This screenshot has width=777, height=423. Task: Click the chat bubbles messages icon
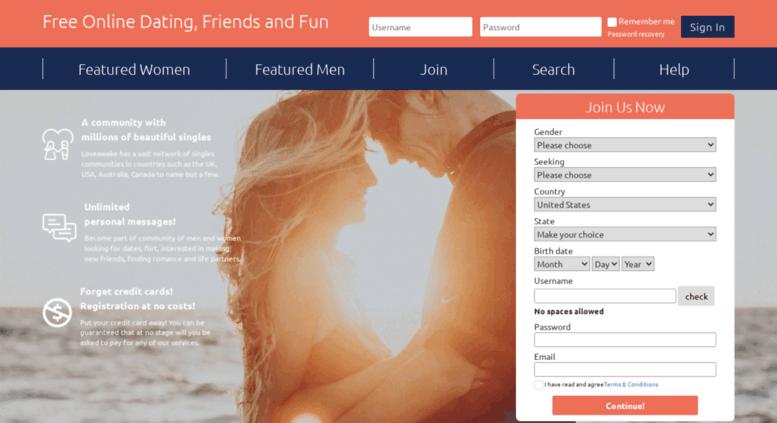click(x=59, y=228)
